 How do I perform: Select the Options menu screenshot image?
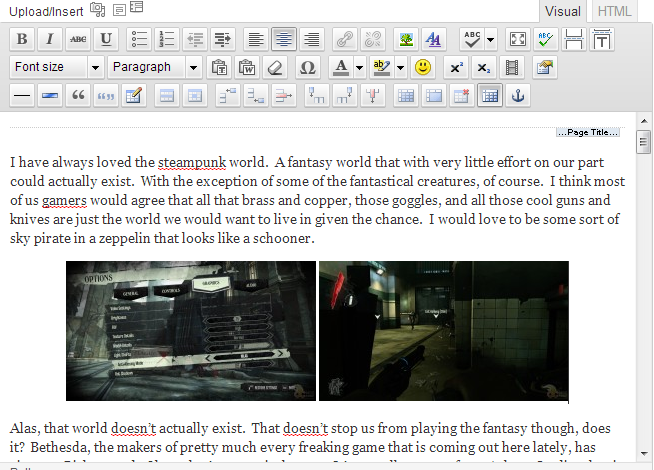tap(191, 331)
